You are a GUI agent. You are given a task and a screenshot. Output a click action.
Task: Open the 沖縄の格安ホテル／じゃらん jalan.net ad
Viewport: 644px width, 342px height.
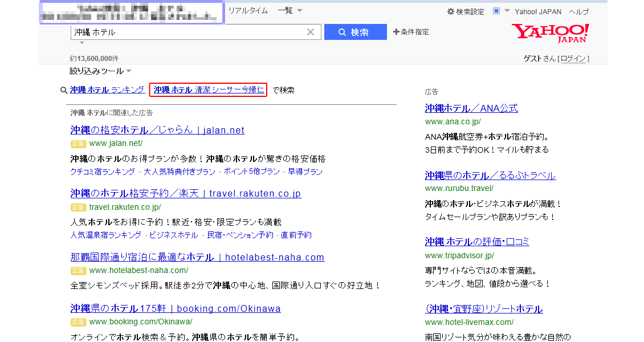[157, 130]
